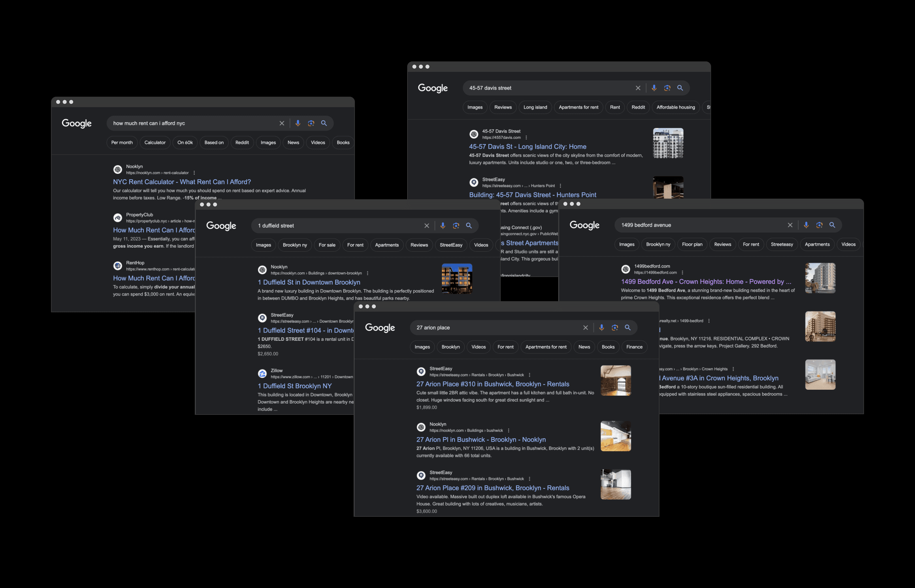Select 'Finance' chip in 27 arion place window
This screenshot has height=588, width=915.
634,347
